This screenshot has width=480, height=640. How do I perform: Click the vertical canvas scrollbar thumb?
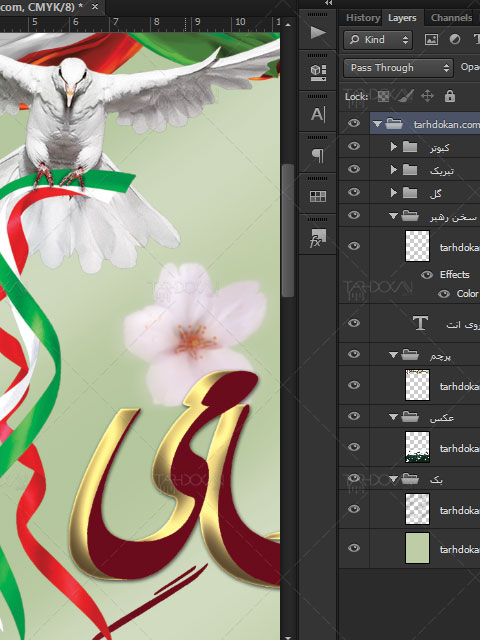click(x=288, y=231)
